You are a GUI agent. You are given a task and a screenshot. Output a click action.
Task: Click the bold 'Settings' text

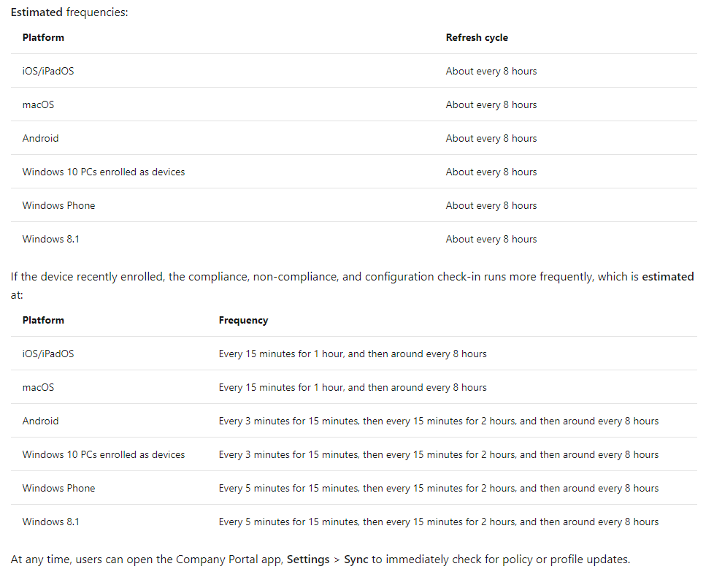click(308, 560)
